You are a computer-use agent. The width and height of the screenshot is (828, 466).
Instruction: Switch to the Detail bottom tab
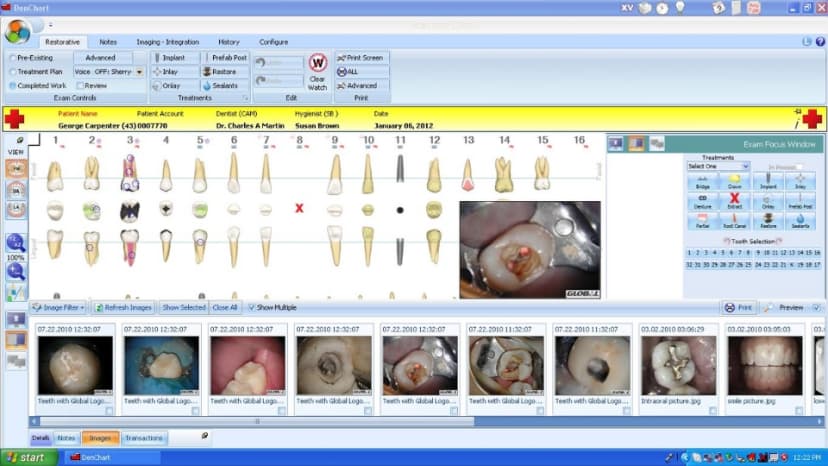41,438
